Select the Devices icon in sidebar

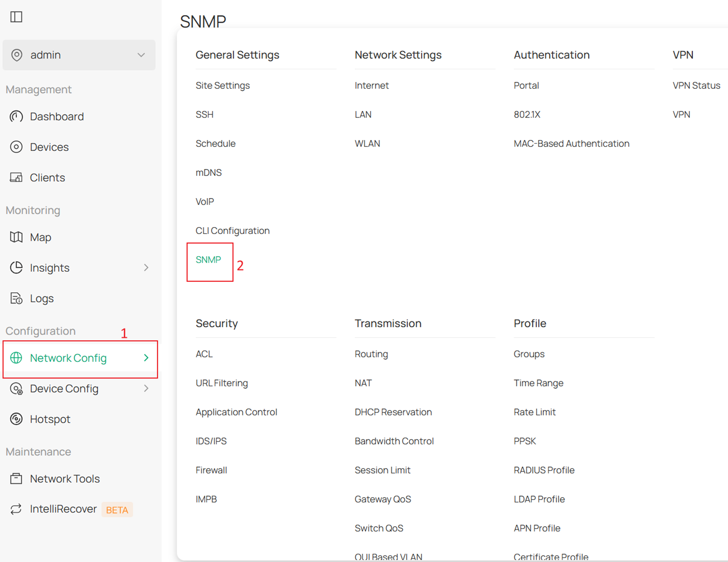coord(16,146)
